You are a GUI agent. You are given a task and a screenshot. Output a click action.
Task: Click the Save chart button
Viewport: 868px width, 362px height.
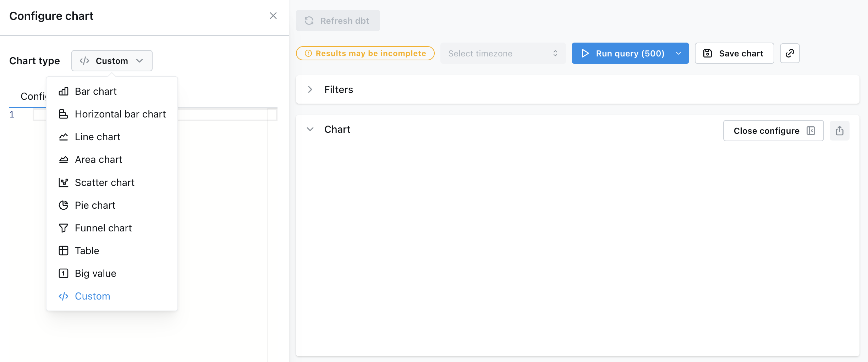(x=734, y=53)
